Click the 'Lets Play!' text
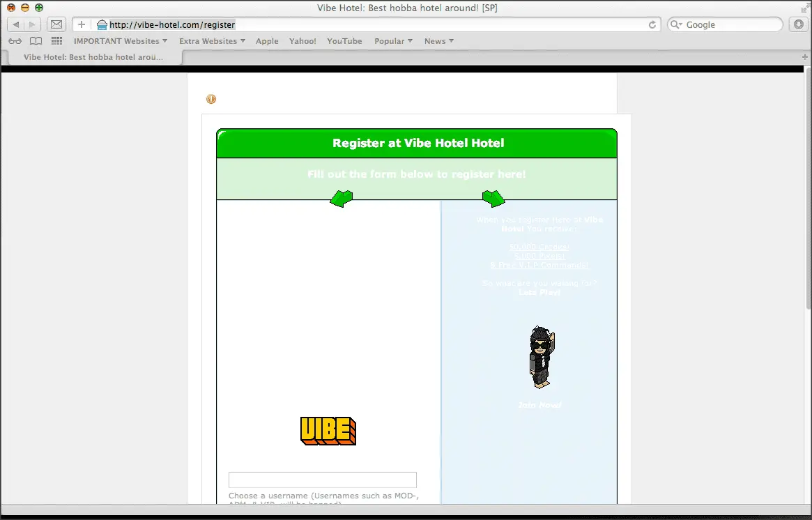The width and height of the screenshot is (812, 520). pos(539,292)
